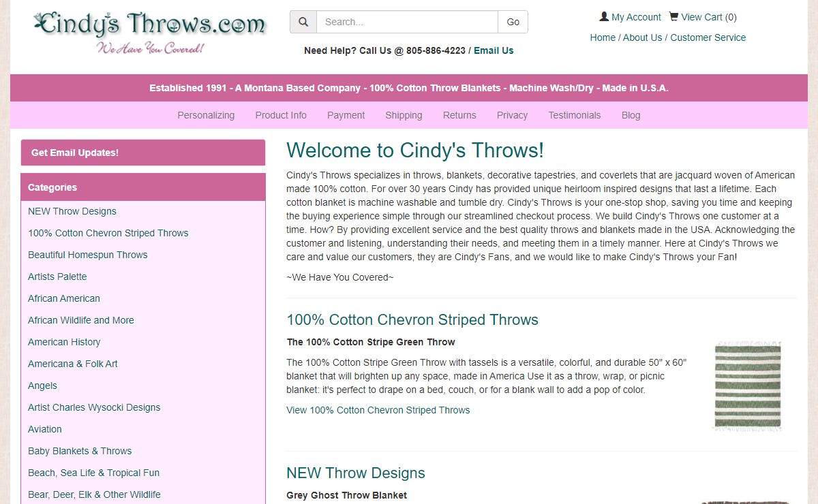The width and height of the screenshot is (818, 504).
Task: Click the Email Us link
Action: tap(494, 50)
